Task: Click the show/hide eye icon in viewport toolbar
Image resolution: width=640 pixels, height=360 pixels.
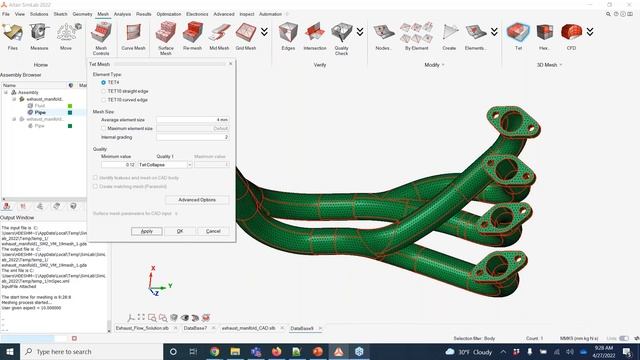Action: [x=185, y=318]
